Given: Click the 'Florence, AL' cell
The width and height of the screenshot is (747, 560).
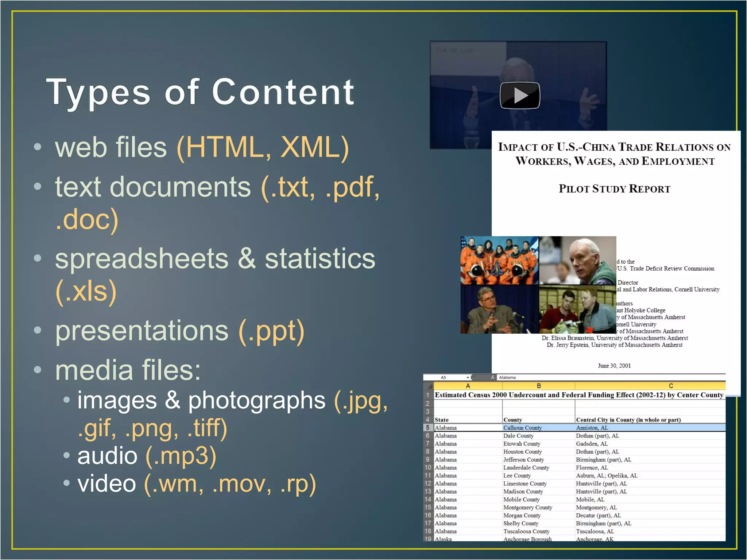Looking at the screenshot, I should tap(650, 468).
